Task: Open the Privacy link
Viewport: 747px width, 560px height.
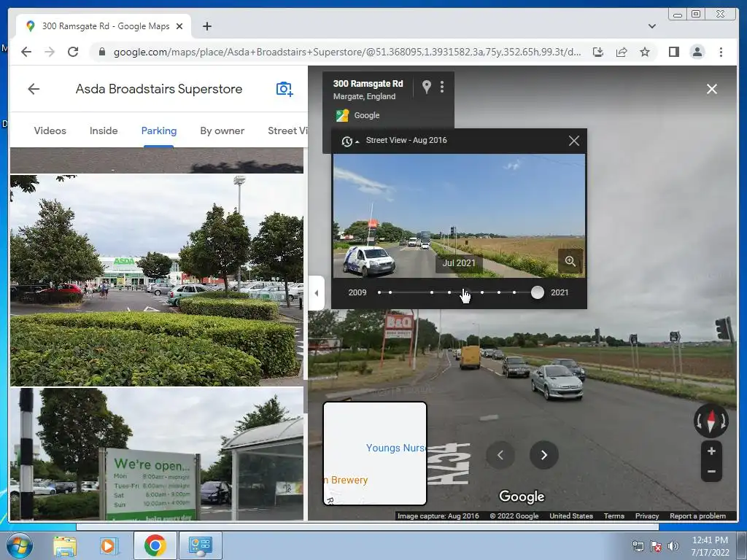Action: click(x=647, y=516)
